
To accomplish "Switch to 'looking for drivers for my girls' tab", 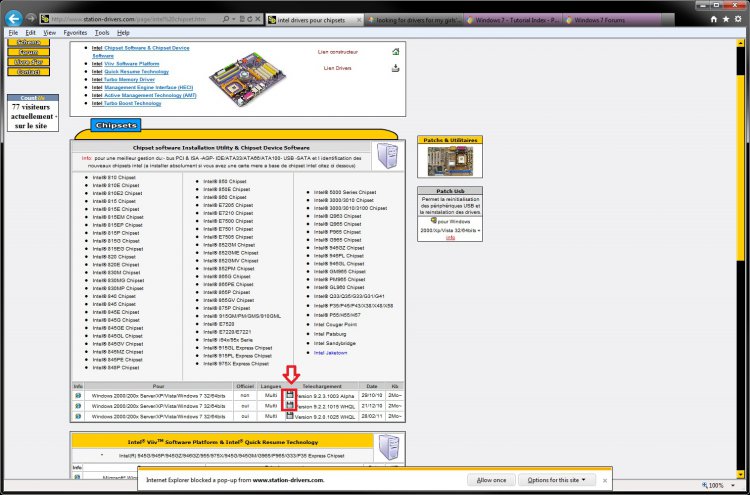I will pyautogui.click(x=414, y=20).
